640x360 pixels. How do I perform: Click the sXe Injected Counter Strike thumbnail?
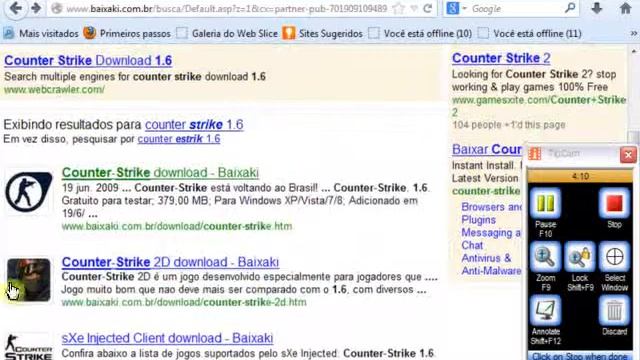pos(29,347)
